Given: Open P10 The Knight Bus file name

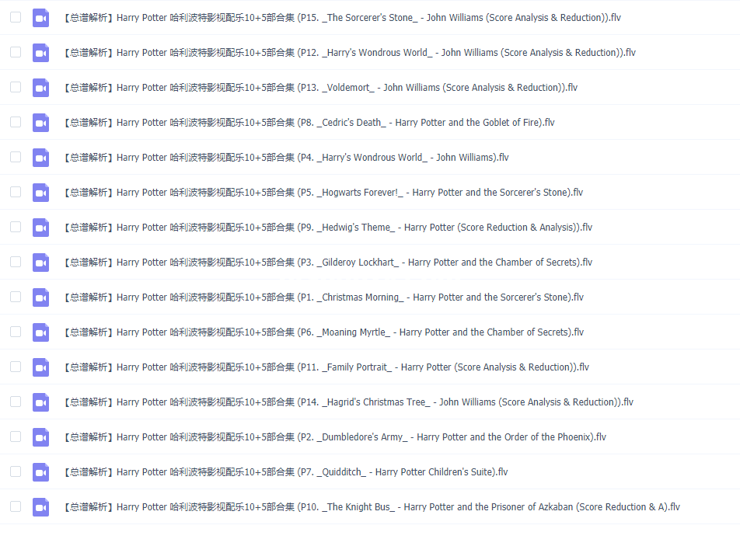Looking at the screenshot, I should pyautogui.click(x=372, y=507).
